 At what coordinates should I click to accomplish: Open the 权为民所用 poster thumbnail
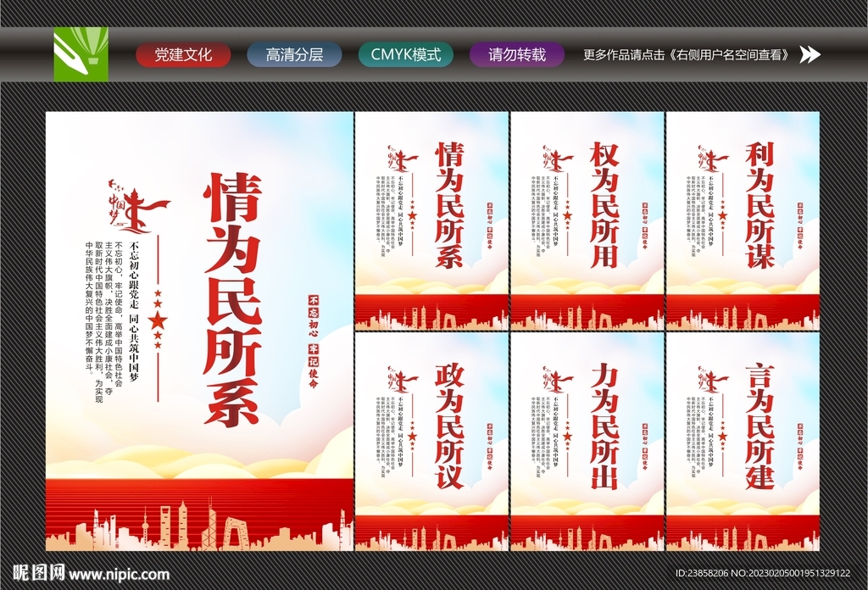587,221
